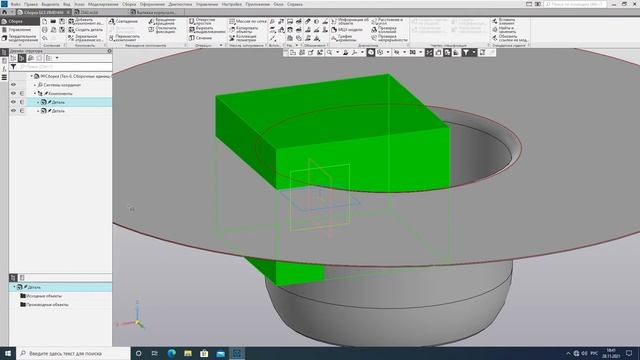This screenshot has width=640, height=360.
Task: Click the Создать деталь tool
Action: (x=86, y=30)
